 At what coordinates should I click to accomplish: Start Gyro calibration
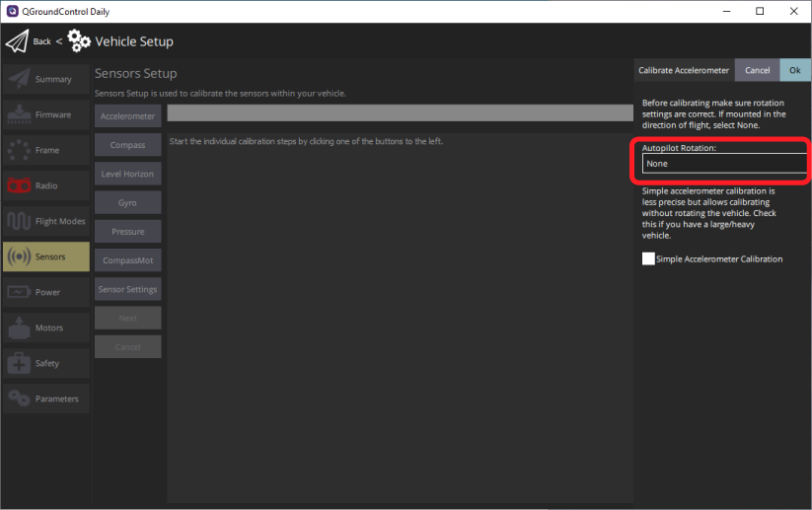coord(128,202)
